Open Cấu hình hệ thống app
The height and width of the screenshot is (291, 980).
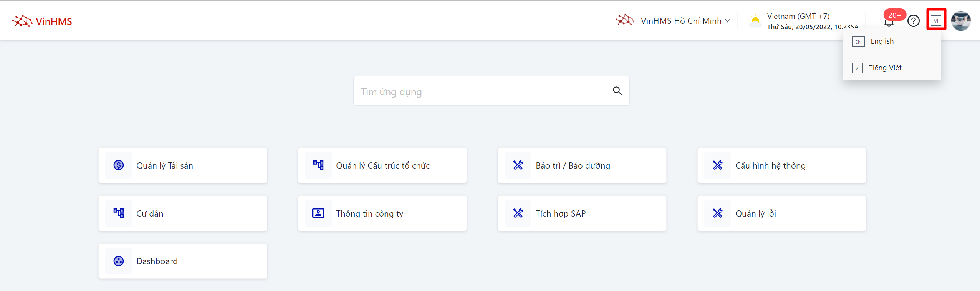click(781, 165)
